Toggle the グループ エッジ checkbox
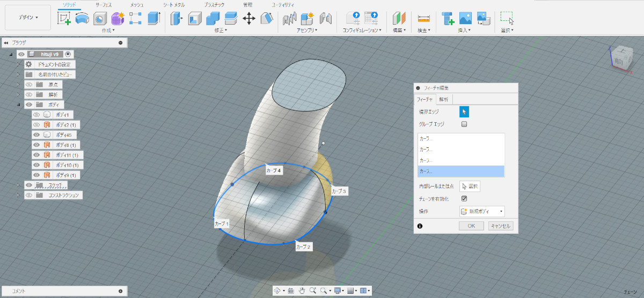644x298 pixels. 464,124
